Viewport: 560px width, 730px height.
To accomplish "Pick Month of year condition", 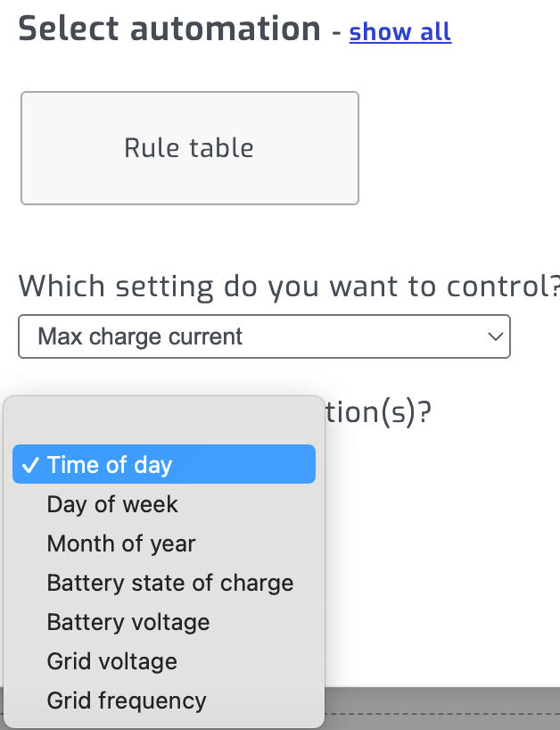I will (x=121, y=543).
